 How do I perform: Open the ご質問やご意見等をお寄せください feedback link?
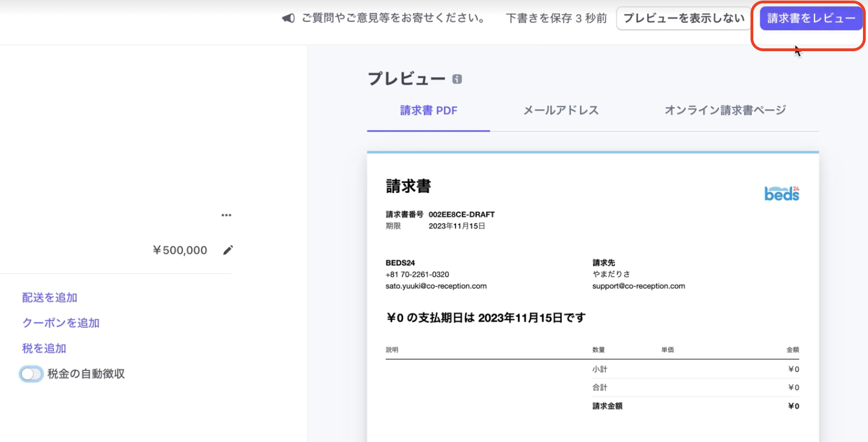394,19
